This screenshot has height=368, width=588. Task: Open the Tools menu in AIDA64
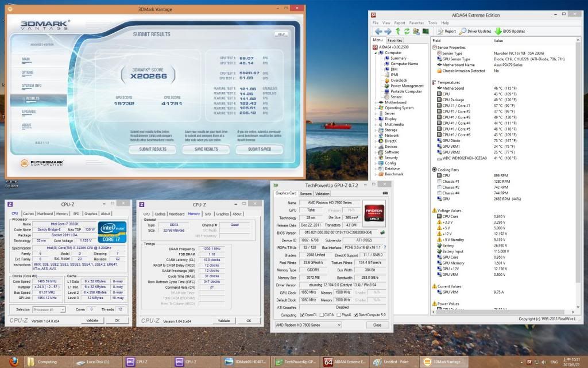pos(432,23)
